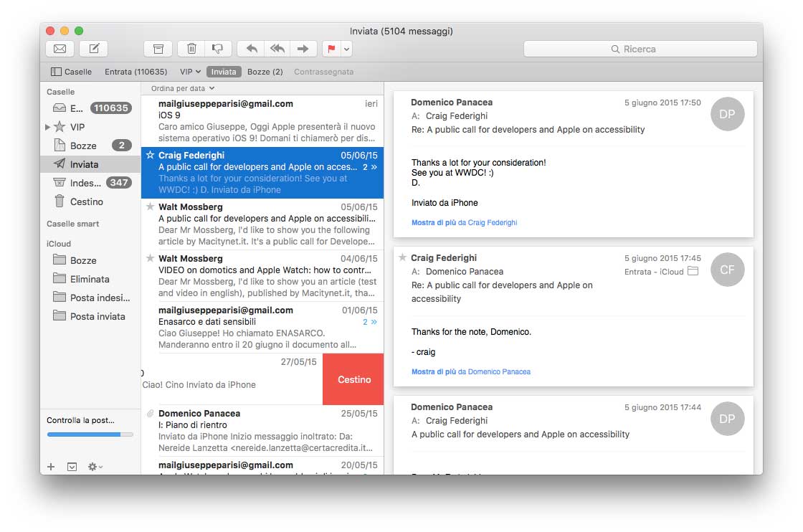The width and height of the screenshot is (803, 532).
Task: Reply to the selected message
Action: [252, 49]
